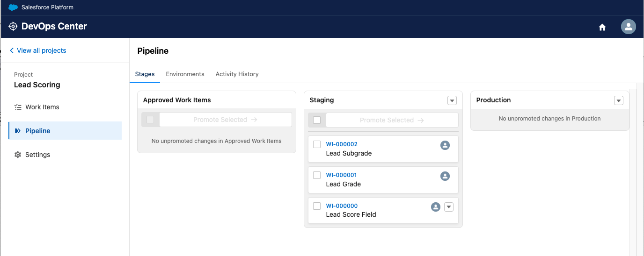The image size is (644, 256).
Task: Switch to the Environments tab
Action: [185, 74]
